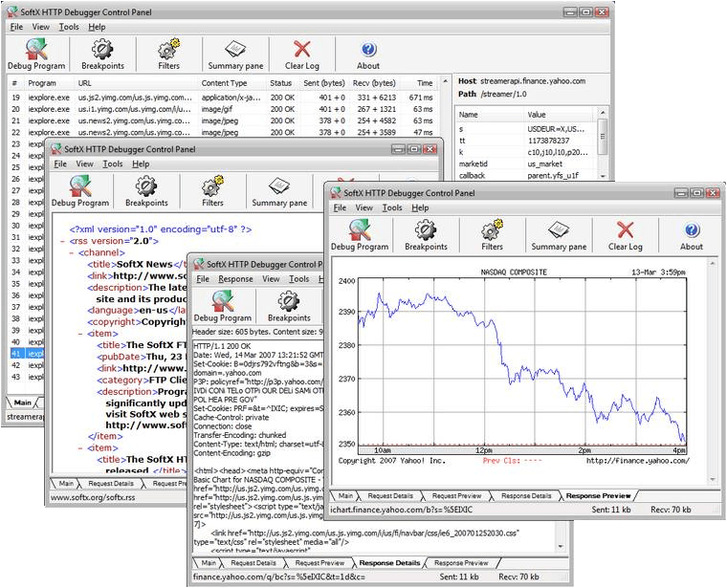Click down arrow of chart preview scrollbar

(713, 479)
